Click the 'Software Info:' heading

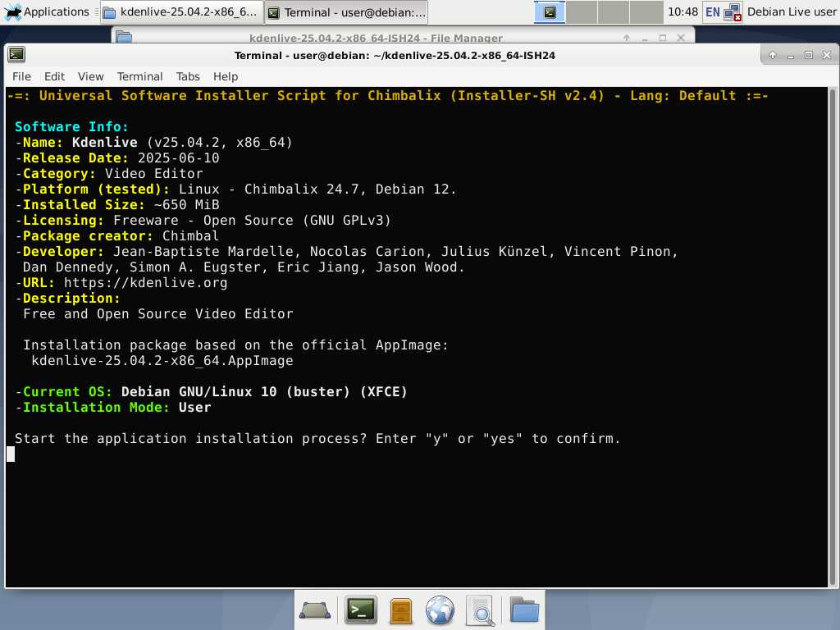pos(72,127)
